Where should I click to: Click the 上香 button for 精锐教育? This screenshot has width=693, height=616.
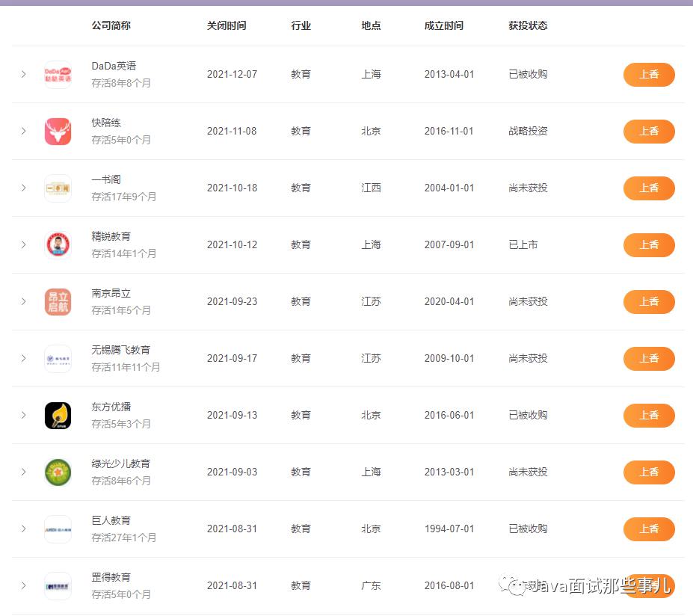pyautogui.click(x=649, y=244)
